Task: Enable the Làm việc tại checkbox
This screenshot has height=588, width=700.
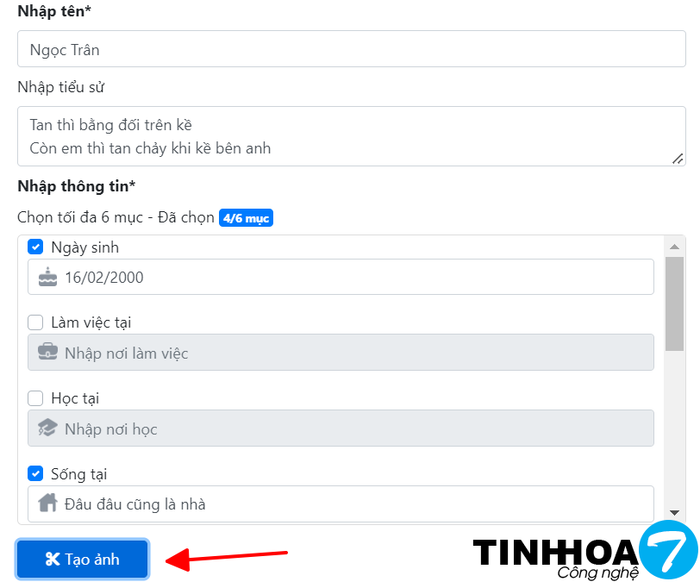Action: [x=35, y=322]
